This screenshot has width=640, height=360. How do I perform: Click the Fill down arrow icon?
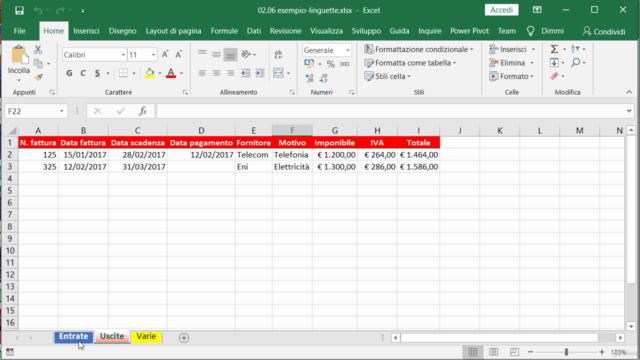[x=554, y=63]
